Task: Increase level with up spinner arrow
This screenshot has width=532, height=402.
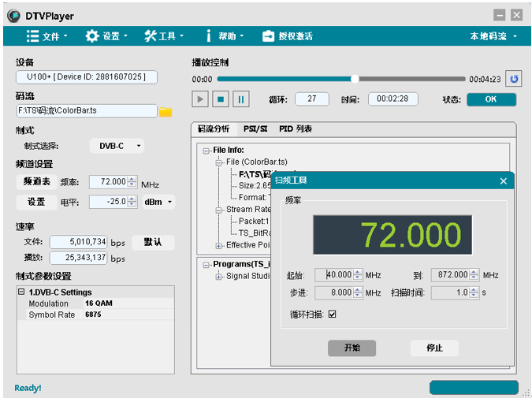Action: click(x=132, y=199)
